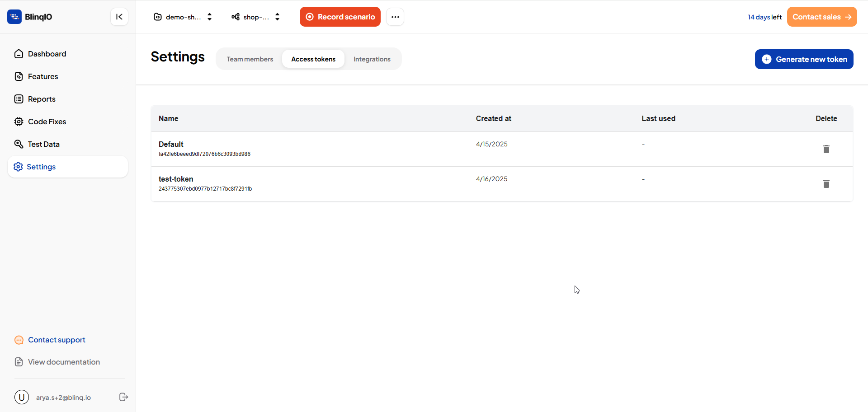
Task: Click the Created at column header
Action: point(494,118)
